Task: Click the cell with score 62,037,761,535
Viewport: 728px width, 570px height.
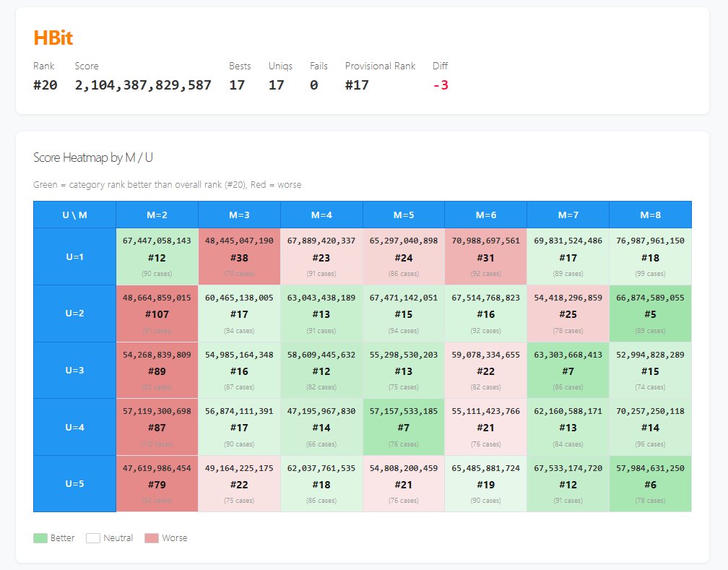Action: pyautogui.click(x=321, y=483)
